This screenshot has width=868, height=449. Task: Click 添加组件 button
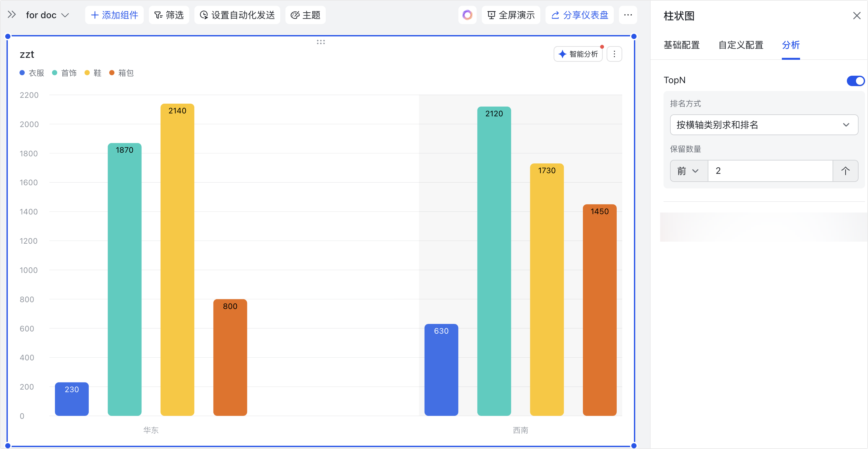114,15
